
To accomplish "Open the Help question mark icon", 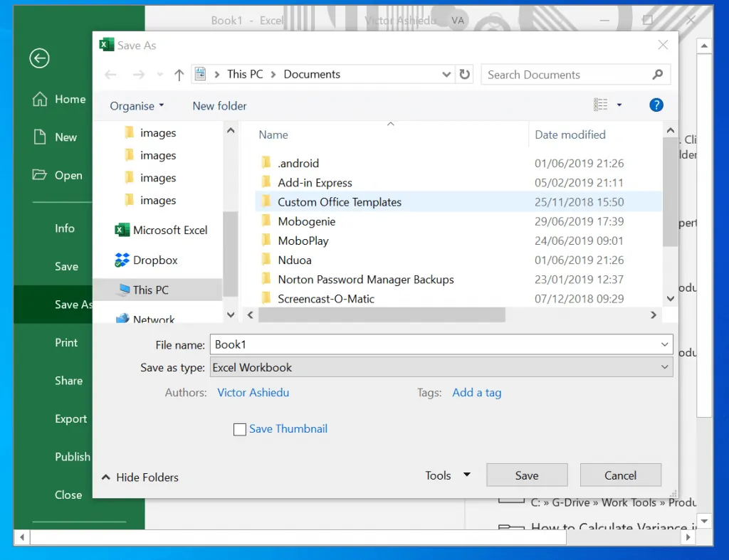I will click(x=656, y=105).
